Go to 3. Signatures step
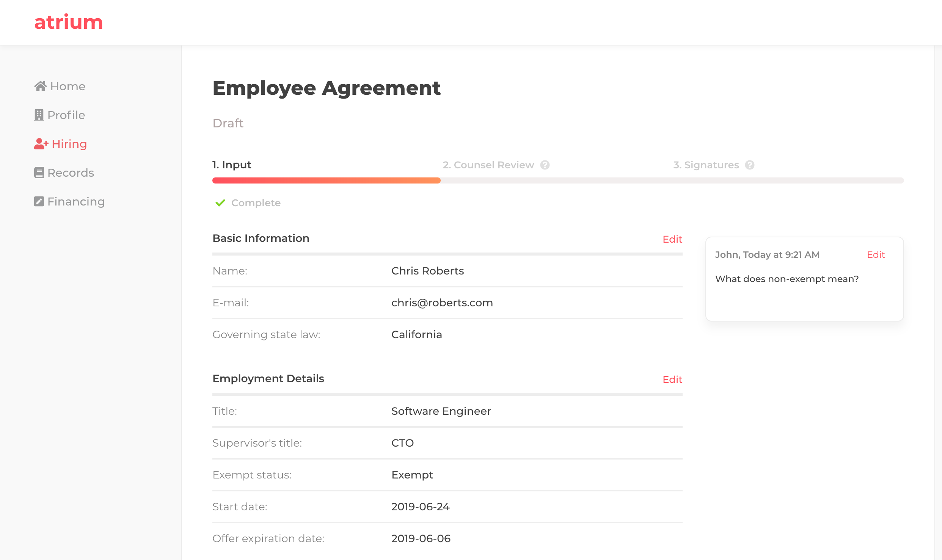Viewport: 942px width, 560px height. click(x=706, y=165)
